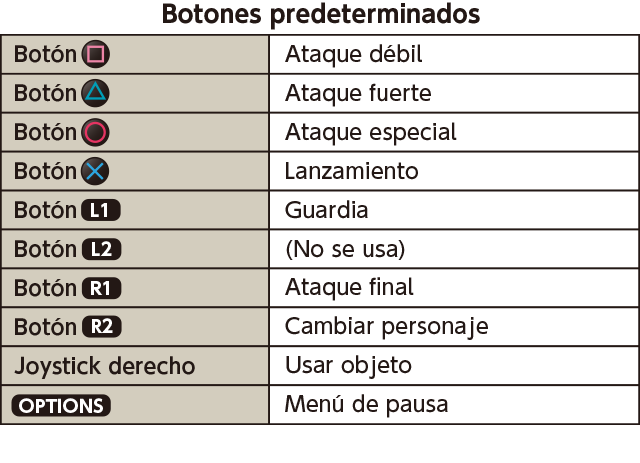The image size is (640, 463).
Task: Select the R1 button badge
Action: pyautogui.click(x=101, y=288)
